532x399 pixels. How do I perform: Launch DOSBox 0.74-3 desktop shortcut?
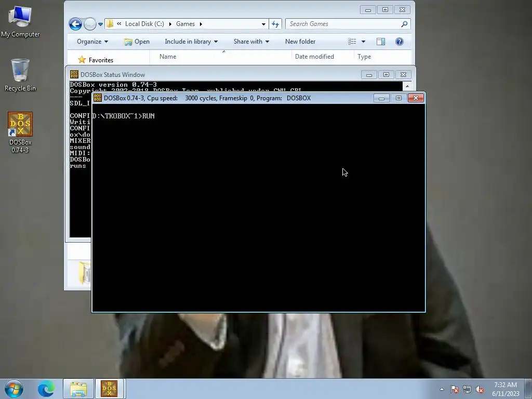pos(20,132)
